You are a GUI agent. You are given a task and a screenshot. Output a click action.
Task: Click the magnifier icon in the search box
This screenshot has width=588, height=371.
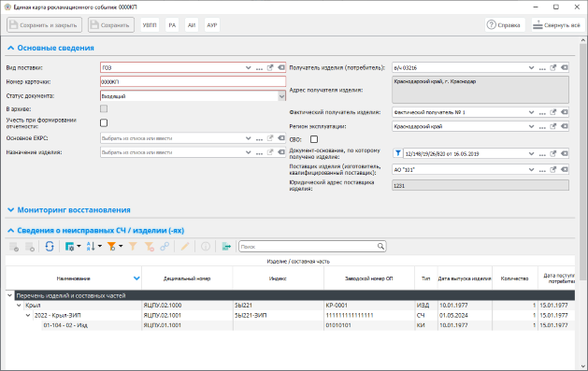(x=380, y=246)
